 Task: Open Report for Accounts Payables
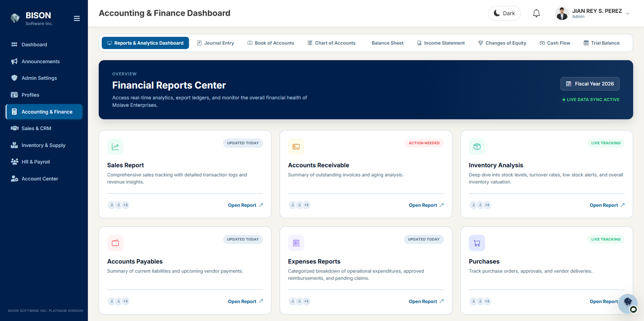point(246,301)
